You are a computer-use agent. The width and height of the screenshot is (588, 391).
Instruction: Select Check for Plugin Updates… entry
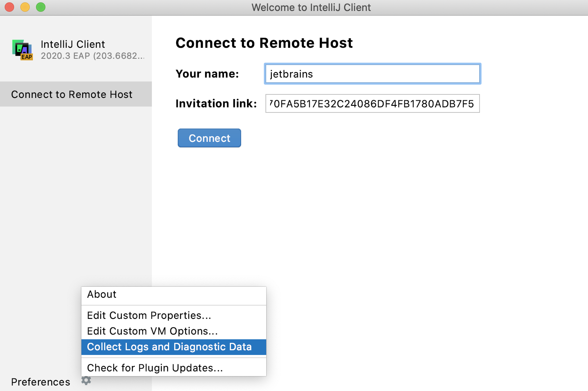(x=174, y=368)
